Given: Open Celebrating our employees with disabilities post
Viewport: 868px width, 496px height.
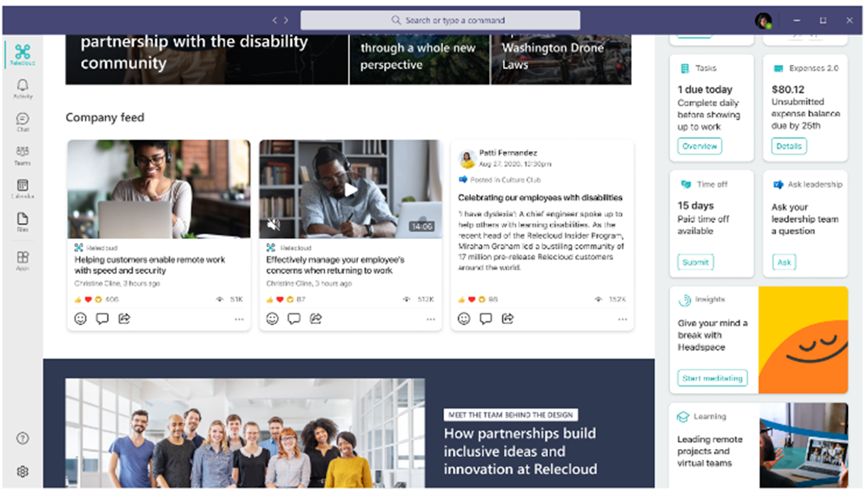Looking at the screenshot, I should 540,198.
